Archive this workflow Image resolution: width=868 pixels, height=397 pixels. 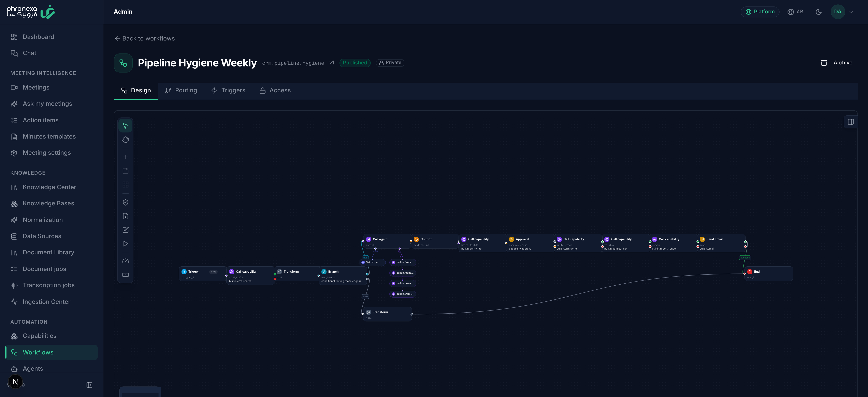(836, 63)
